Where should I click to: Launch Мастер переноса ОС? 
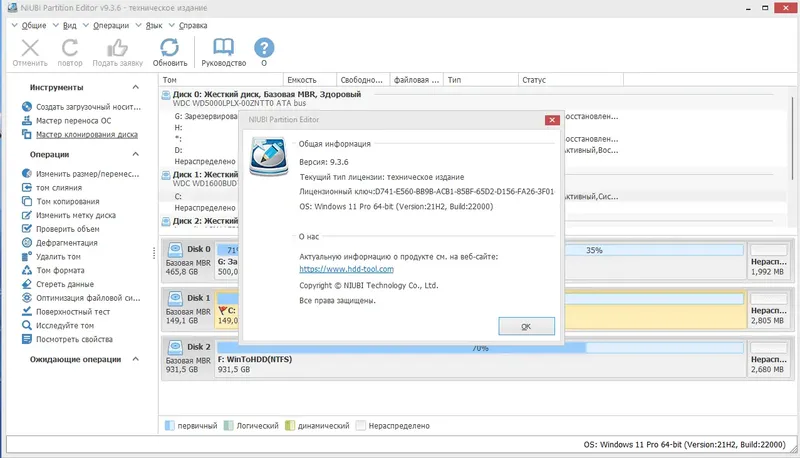(x=67, y=121)
